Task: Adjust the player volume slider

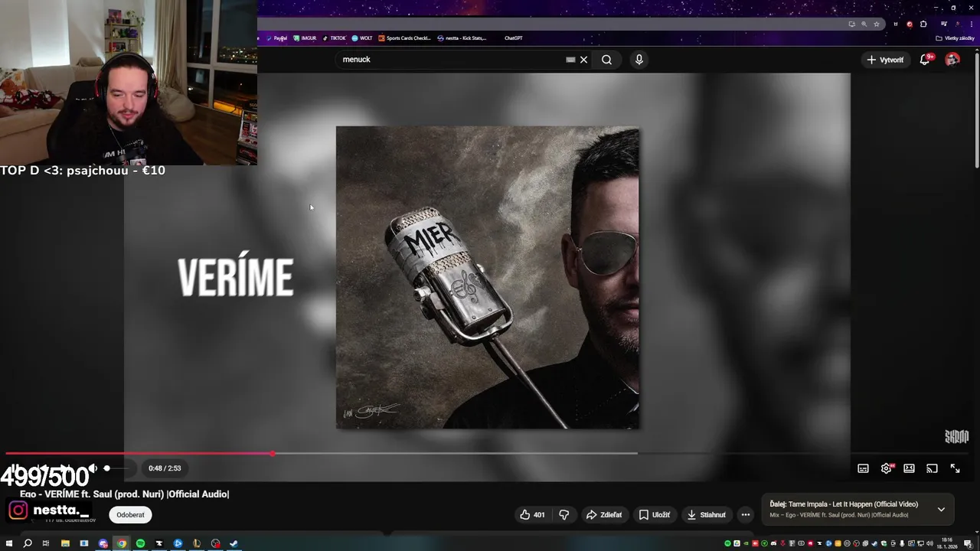Action: 118,468
